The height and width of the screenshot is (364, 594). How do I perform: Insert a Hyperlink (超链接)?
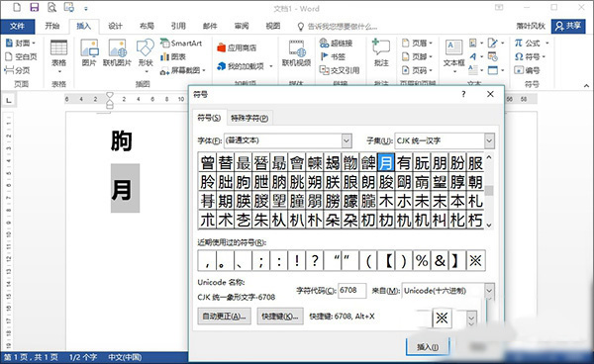[x=337, y=44]
